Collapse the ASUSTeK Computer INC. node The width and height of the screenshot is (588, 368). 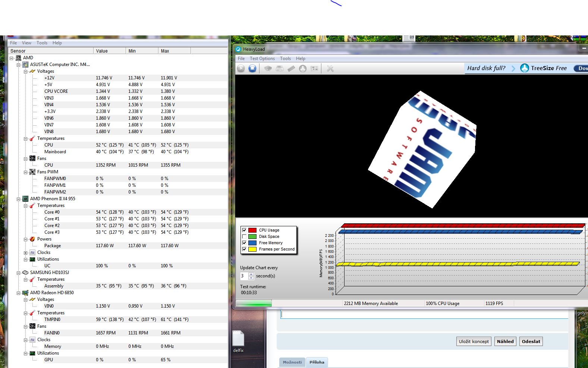18,65
